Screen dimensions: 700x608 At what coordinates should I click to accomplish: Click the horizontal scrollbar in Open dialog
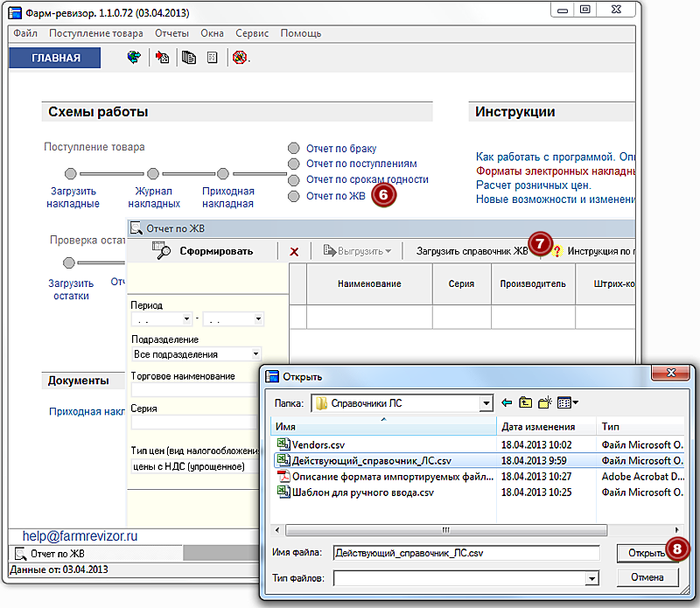[446, 530]
